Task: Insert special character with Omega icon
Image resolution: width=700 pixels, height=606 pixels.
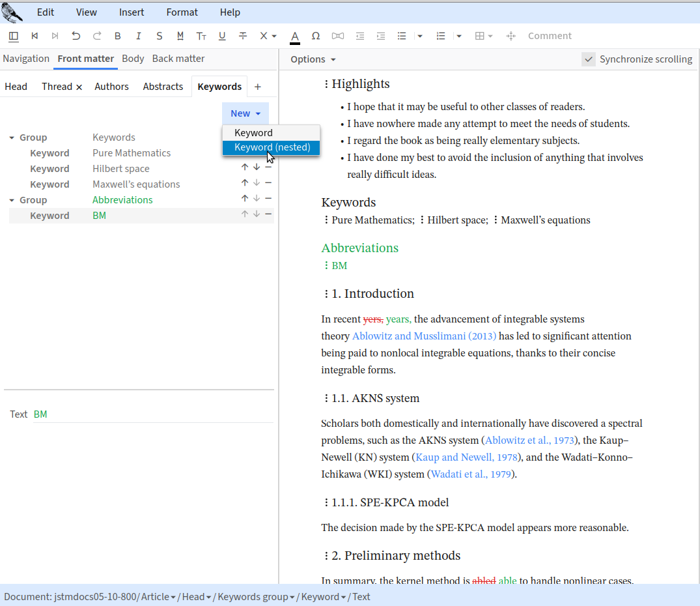Action: click(x=316, y=36)
